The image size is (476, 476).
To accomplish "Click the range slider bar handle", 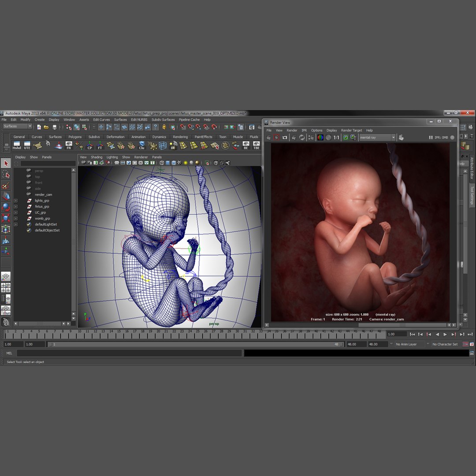I will click(196, 344).
